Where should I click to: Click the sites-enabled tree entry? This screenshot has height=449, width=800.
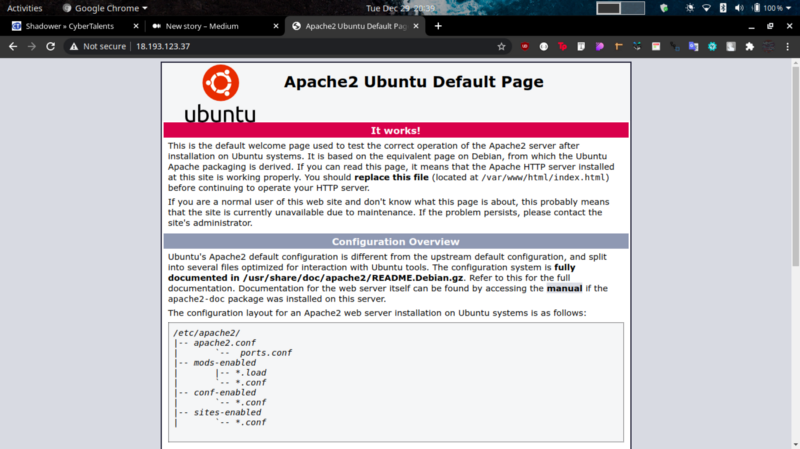click(227, 412)
